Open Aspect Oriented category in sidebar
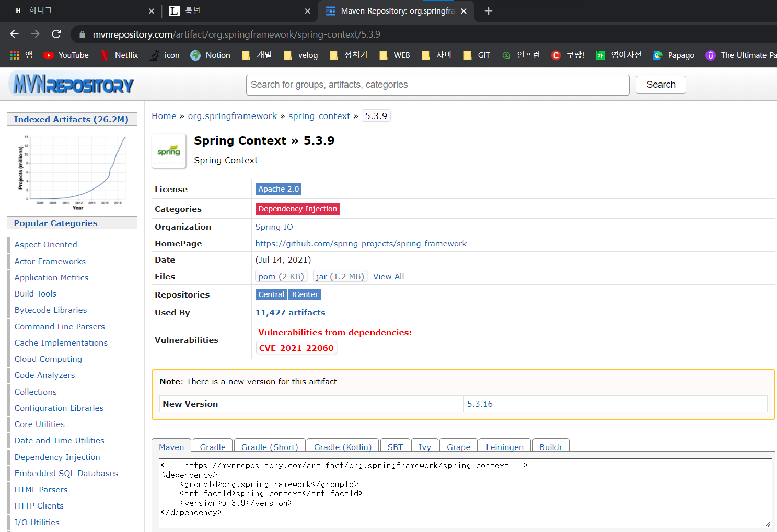 click(45, 244)
